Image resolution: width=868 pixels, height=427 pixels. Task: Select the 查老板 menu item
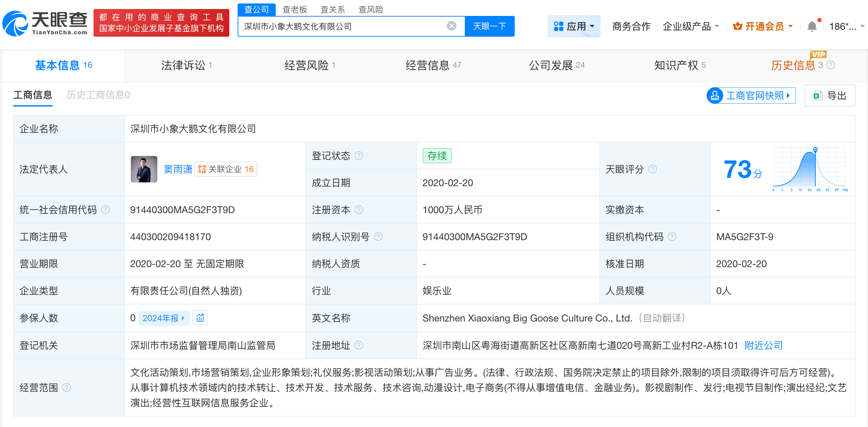pos(294,9)
